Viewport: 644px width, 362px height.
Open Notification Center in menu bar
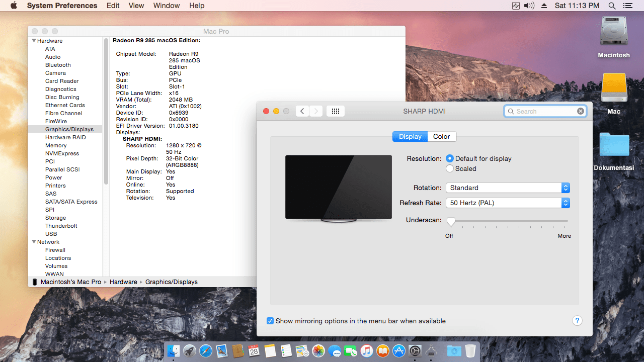[x=627, y=6]
